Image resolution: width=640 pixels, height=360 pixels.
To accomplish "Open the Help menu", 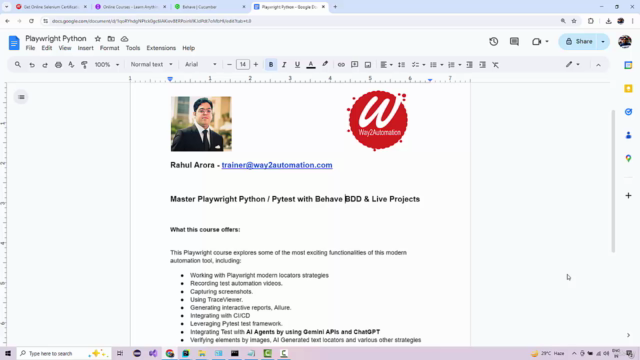I will [188, 48].
